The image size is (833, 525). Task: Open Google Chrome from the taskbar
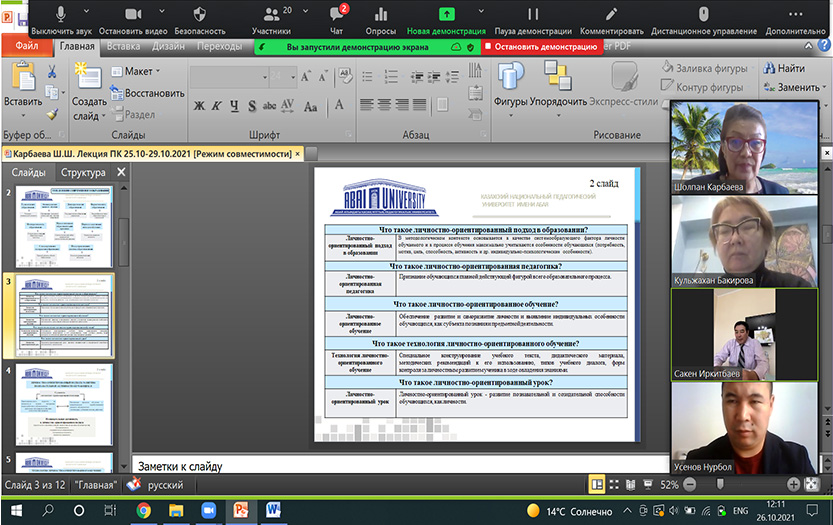(x=143, y=511)
